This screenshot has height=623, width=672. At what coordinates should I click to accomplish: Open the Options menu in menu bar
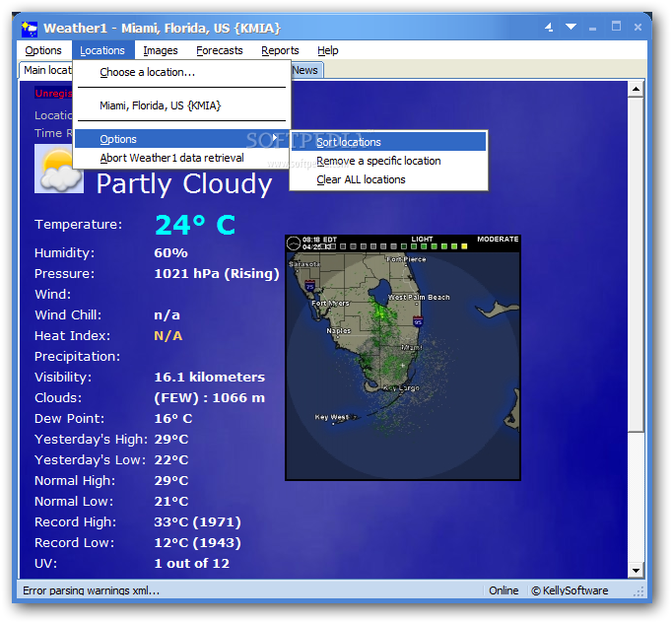pyautogui.click(x=43, y=50)
